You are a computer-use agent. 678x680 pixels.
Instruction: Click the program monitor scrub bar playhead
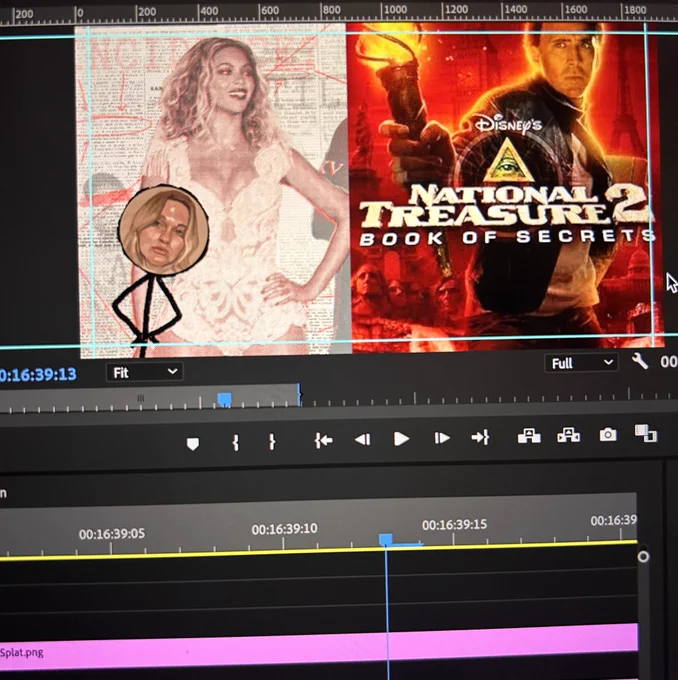(x=224, y=399)
